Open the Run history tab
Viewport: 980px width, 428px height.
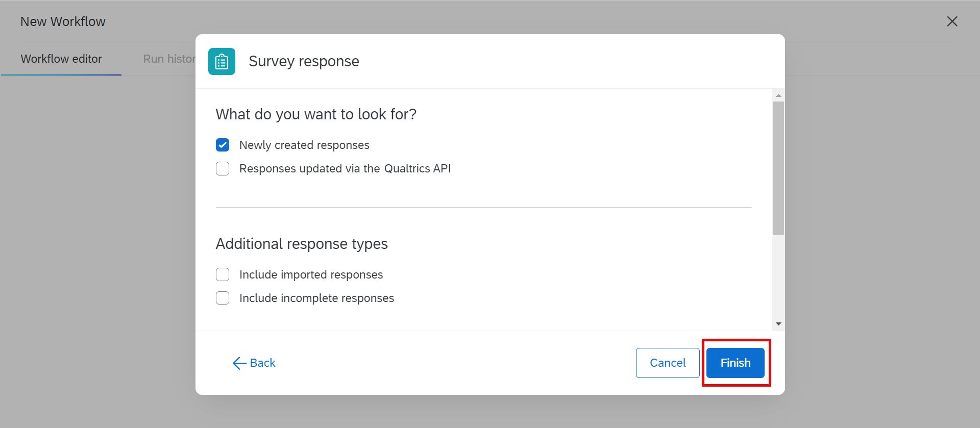click(169, 59)
